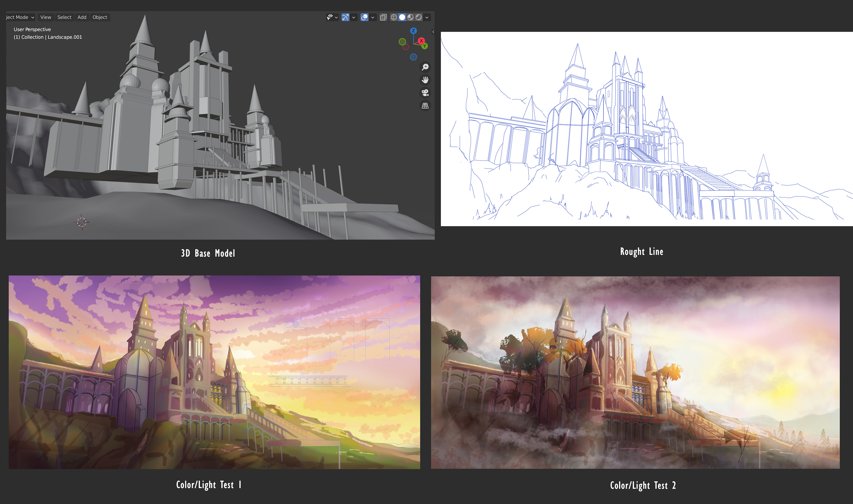Toggle X-ray mode
Screen dimensions: 853x504
tap(383, 17)
